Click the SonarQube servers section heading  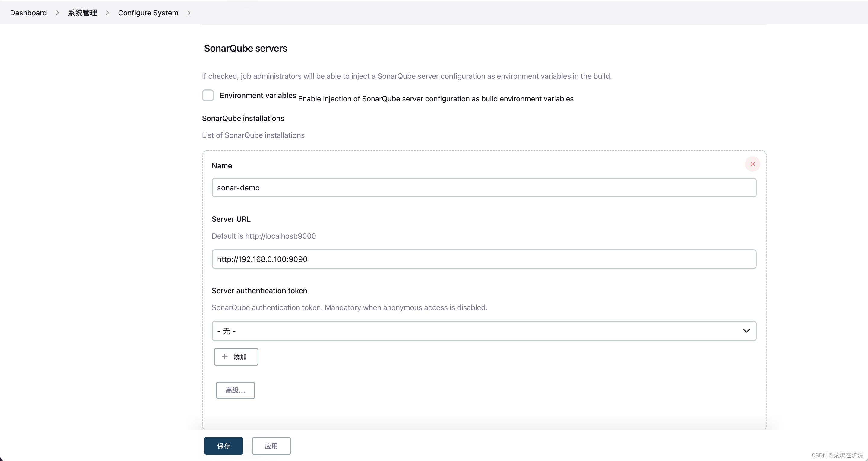245,48
